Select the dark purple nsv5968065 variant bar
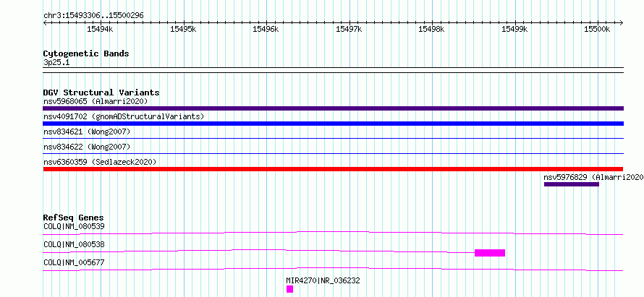 (333, 108)
